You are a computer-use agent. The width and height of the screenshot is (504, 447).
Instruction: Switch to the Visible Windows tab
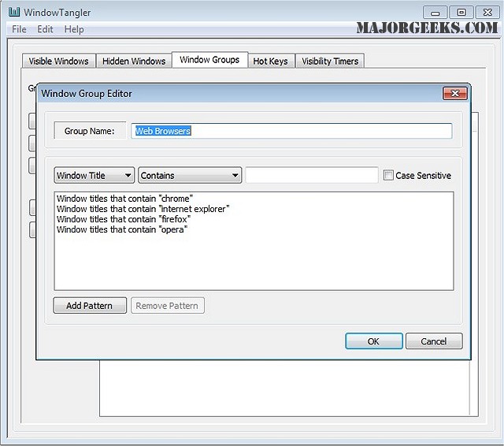[x=58, y=61]
